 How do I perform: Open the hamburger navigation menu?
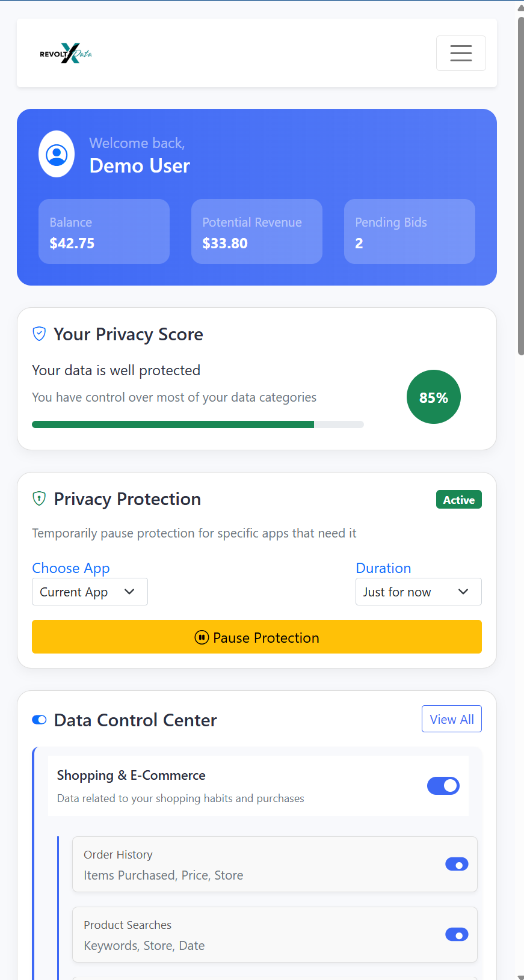[461, 53]
